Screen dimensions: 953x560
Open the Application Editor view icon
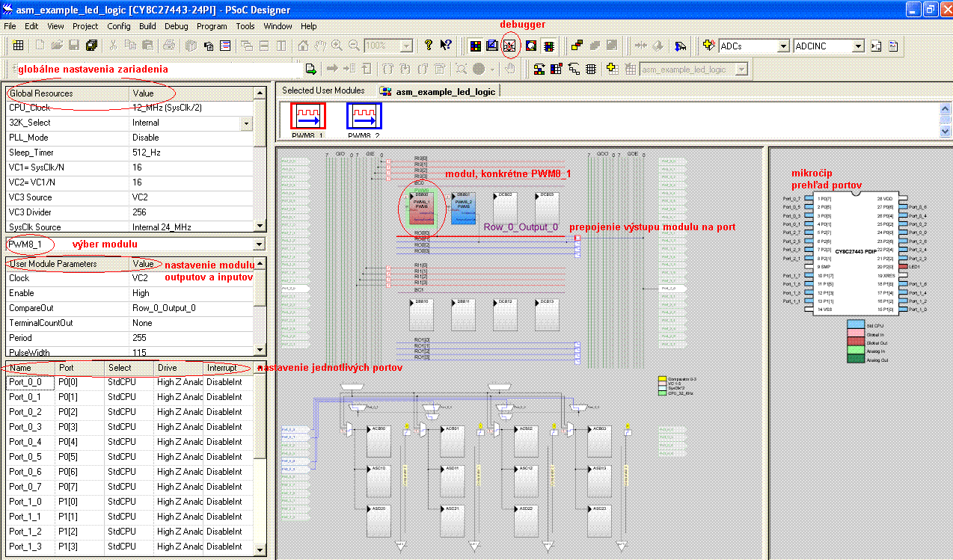click(x=492, y=46)
